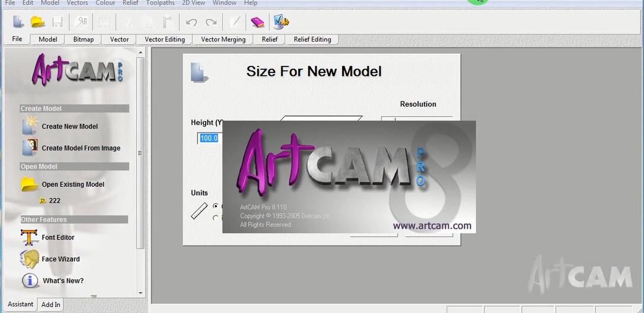Click the Assistant panel scrollbar thumb
The height and width of the screenshot is (313, 644).
tap(141, 153)
